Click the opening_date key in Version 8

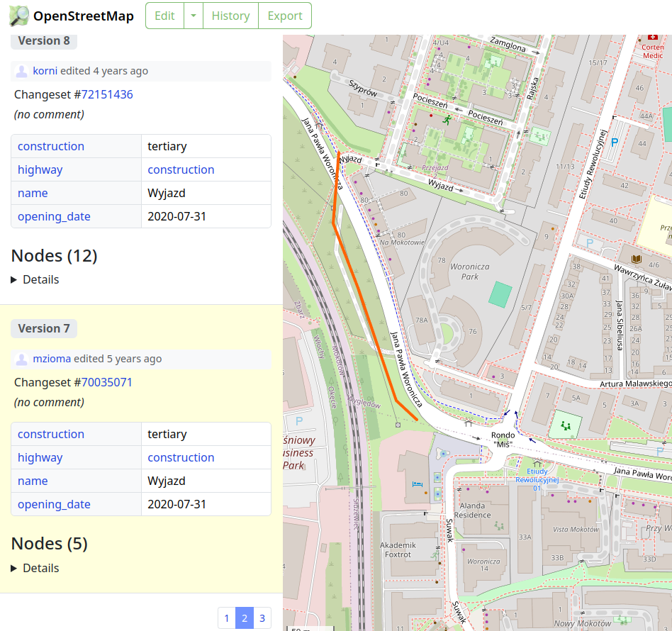54,216
